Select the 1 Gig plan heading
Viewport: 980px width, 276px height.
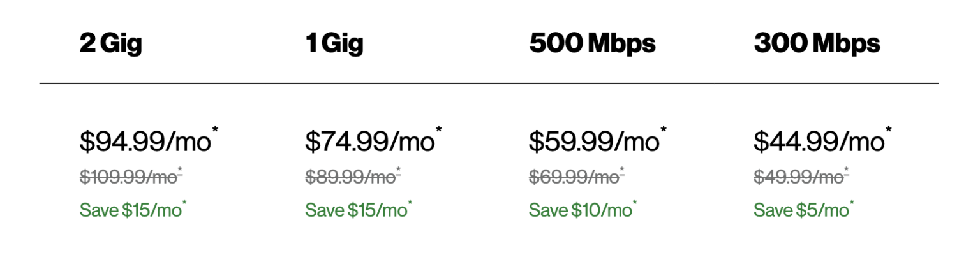[334, 43]
